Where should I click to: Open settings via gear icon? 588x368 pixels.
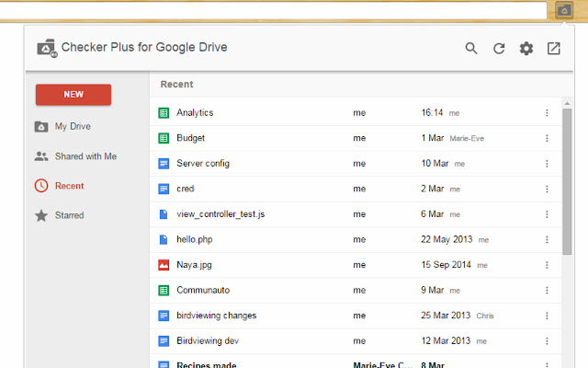526,49
